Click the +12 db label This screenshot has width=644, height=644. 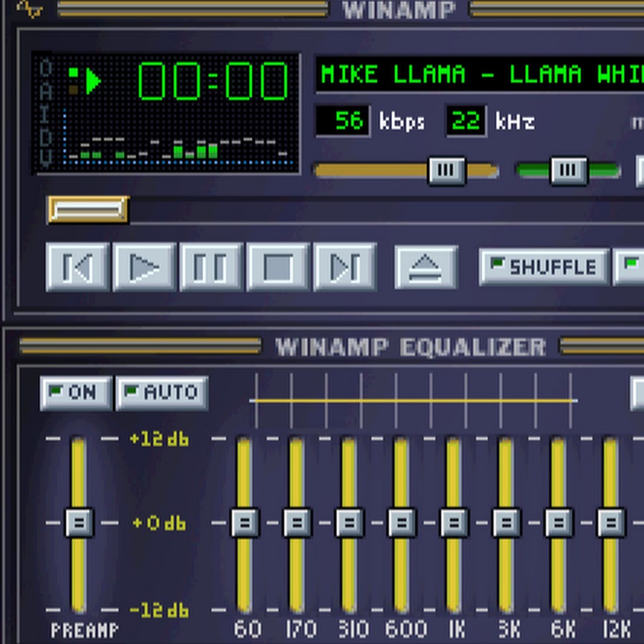pos(160,439)
